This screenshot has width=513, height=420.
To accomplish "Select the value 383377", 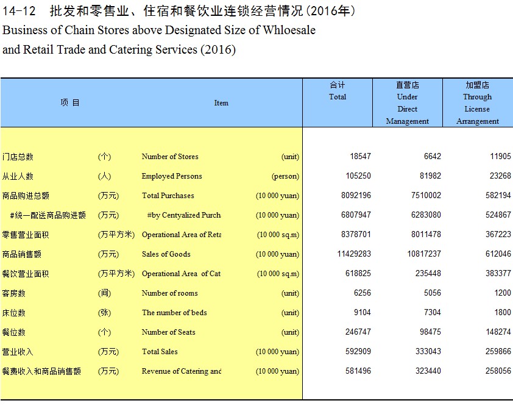I will pyautogui.click(x=498, y=273).
